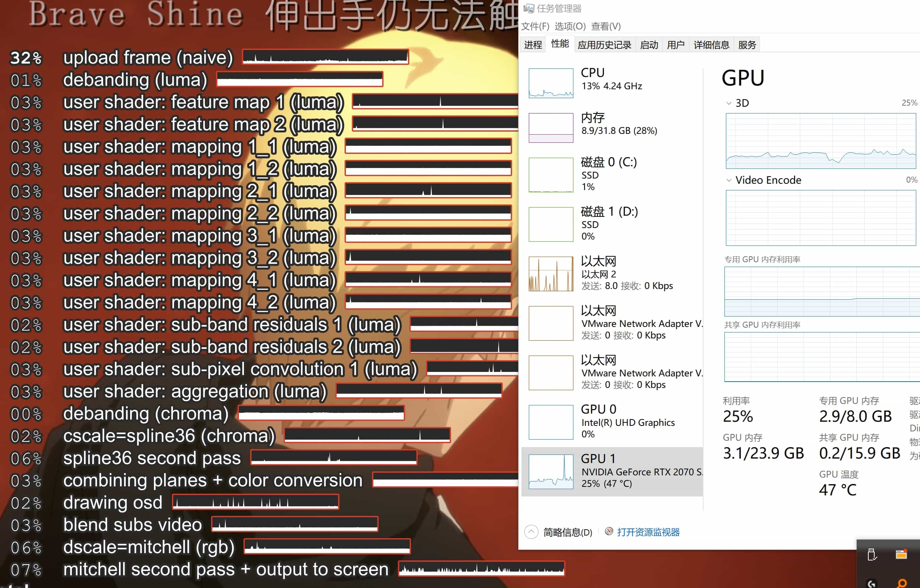Click the 'user shader: aggregation (luma)' row in the video player
This screenshot has width=920, height=588.
256,391
